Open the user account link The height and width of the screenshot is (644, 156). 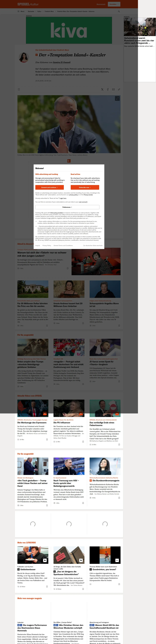(x=83, y=202)
